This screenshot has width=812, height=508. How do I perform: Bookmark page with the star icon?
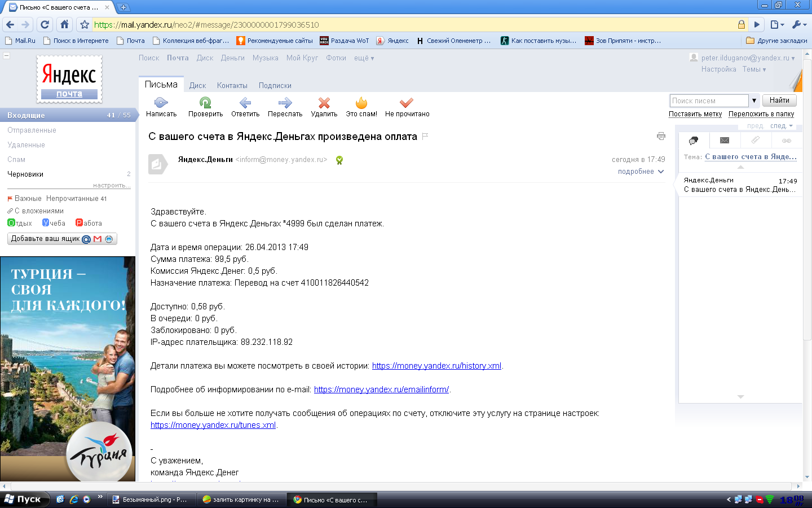pyautogui.click(x=85, y=24)
